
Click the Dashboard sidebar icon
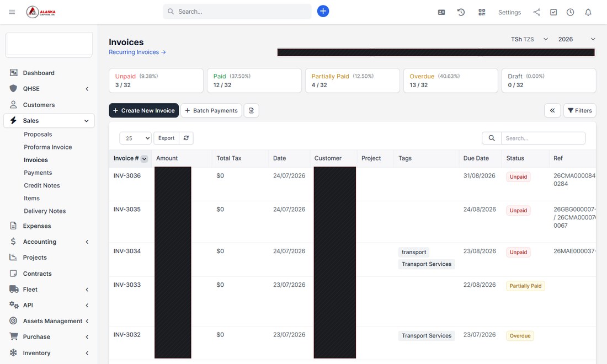14,73
